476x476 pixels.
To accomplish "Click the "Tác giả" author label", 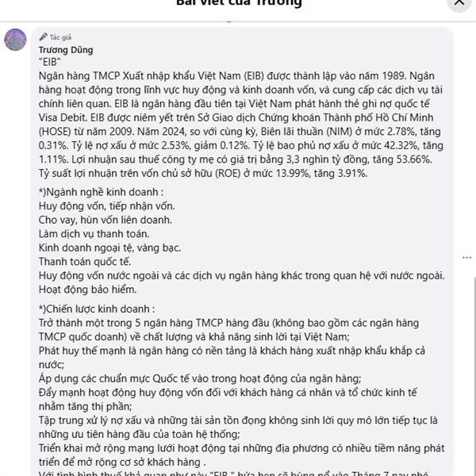I will click(x=60, y=37).
